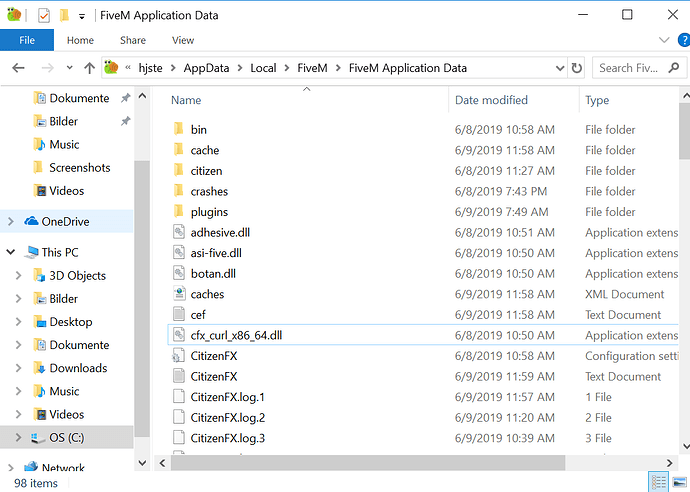Screen dimensions: 690x492
Task: Open Videos under This PC
Action: point(66,414)
